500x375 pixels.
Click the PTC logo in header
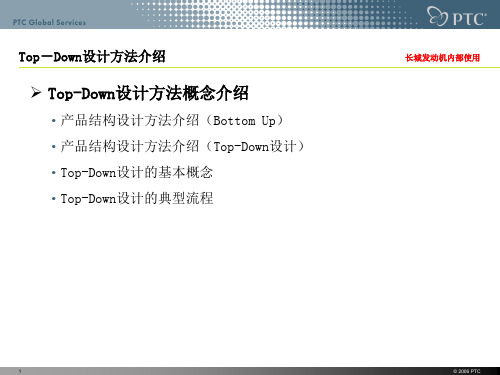457,16
